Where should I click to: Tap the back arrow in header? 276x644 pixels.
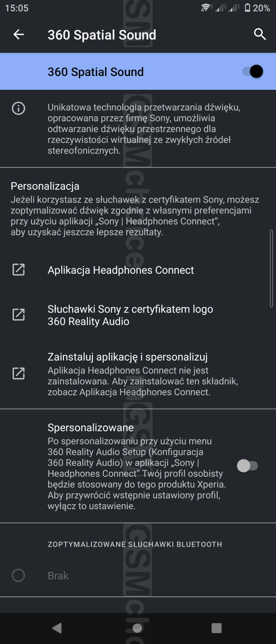pos(19,34)
